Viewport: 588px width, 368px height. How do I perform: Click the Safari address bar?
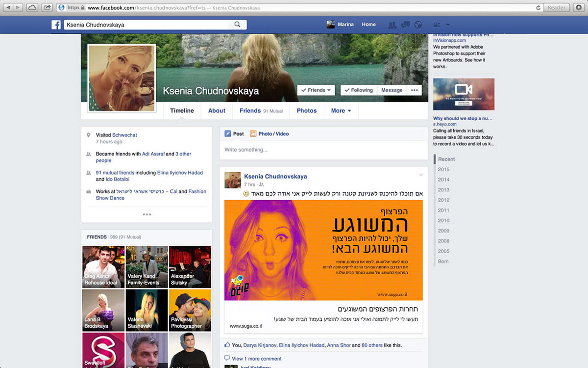pos(299,8)
